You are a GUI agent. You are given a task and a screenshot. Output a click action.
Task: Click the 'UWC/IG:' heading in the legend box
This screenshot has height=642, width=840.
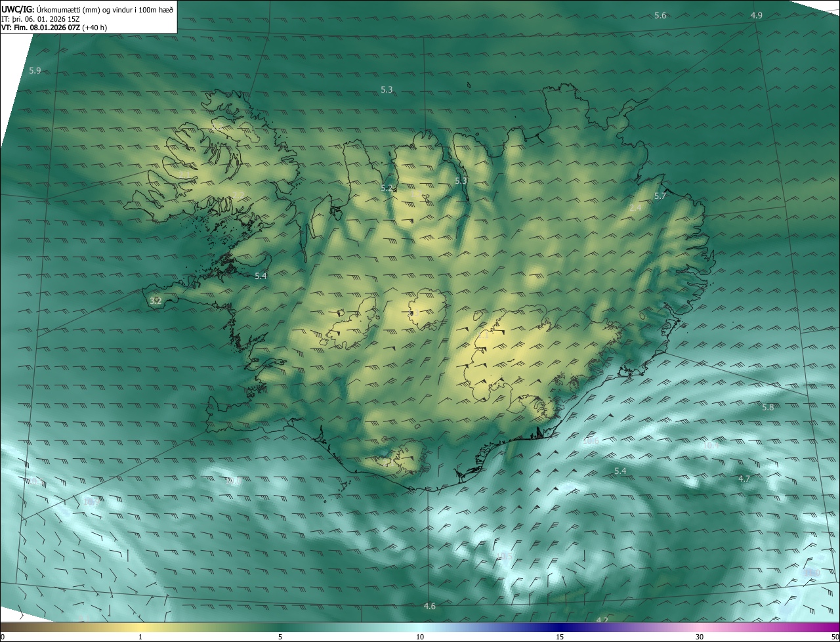coord(18,9)
